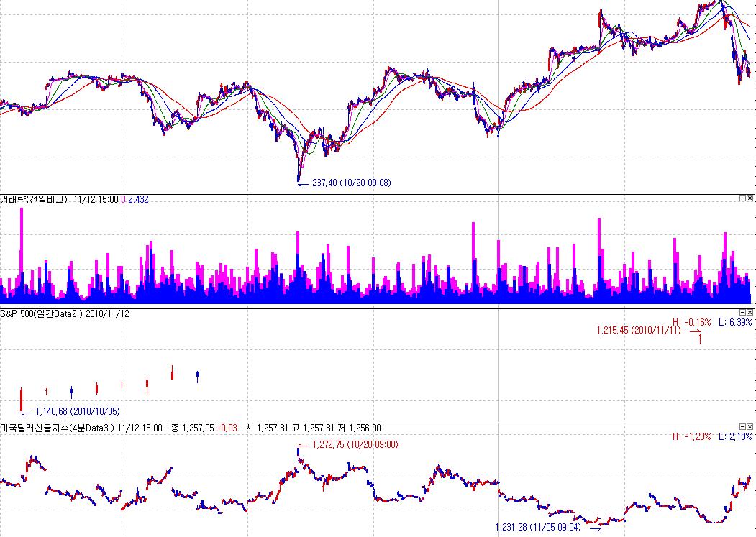Click the +0,03 change value in dollar index header

tap(227, 428)
